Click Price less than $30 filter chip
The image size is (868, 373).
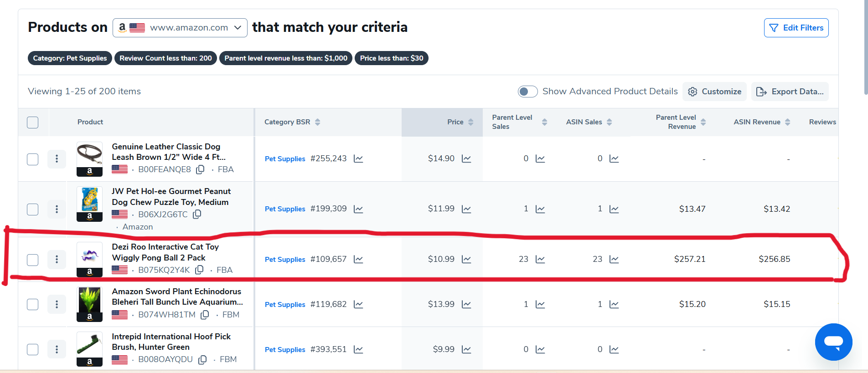pos(392,58)
